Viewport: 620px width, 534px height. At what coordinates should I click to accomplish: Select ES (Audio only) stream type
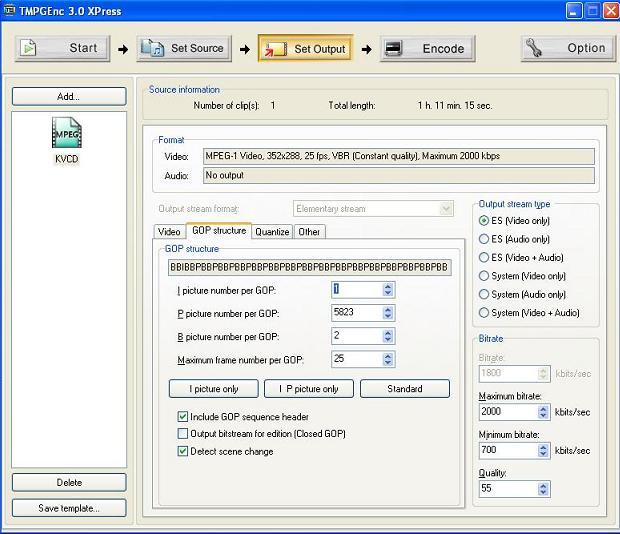[484, 239]
